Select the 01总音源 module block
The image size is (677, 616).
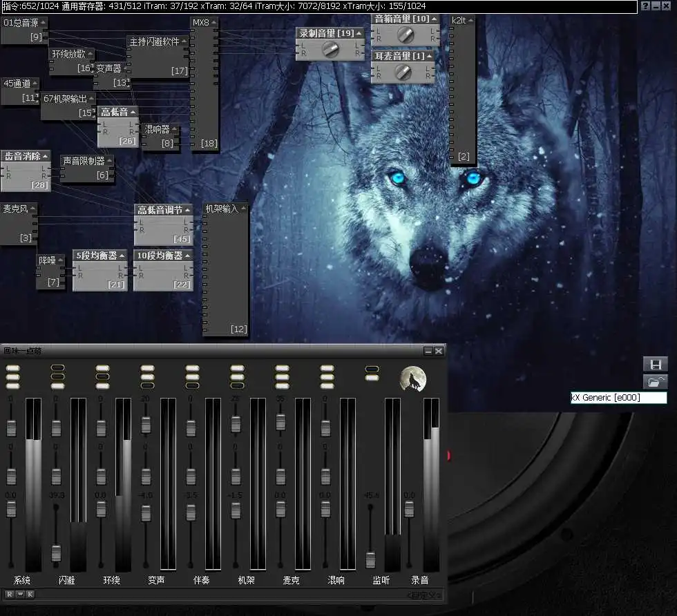[24, 30]
